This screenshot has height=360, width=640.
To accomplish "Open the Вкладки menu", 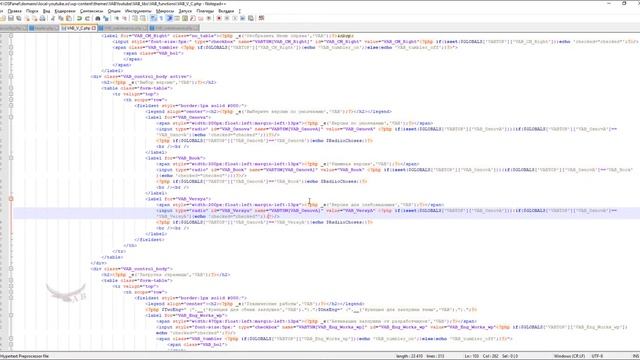I will (x=226, y=11).
